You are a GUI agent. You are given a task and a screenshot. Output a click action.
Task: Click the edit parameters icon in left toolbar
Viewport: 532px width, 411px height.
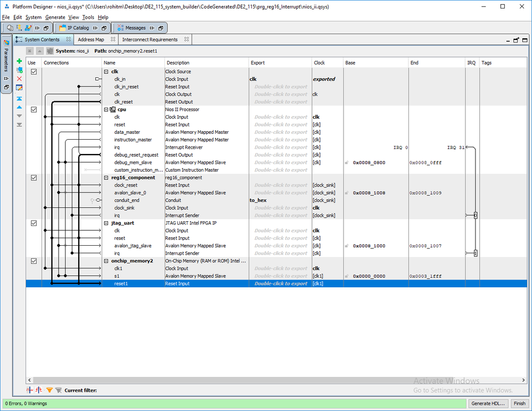pos(19,87)
